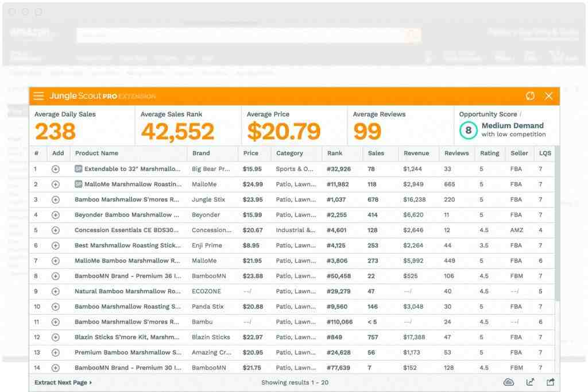Refresh the Jungle Scout extension results
Viewport: 588px width, 392px height.
pyautogui.click(x=530, y=96)
